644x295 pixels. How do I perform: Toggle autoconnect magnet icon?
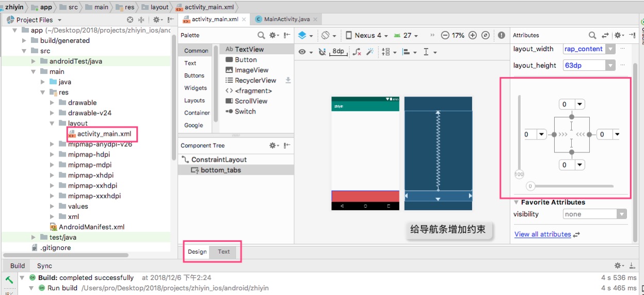pos(323,52)
